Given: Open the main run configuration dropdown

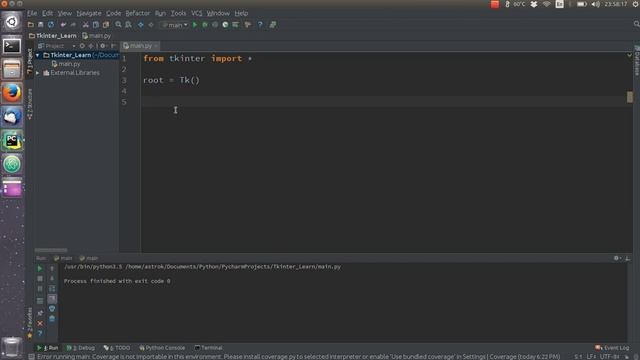Looking at the screenshot, I should 175,25.
